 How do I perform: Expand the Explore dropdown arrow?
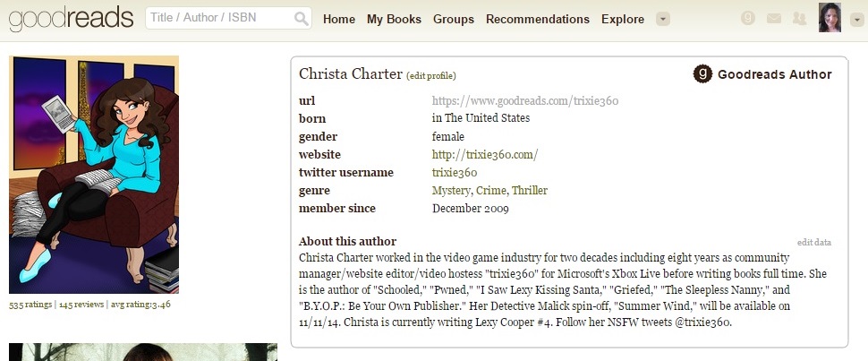(x=662, y=19)
